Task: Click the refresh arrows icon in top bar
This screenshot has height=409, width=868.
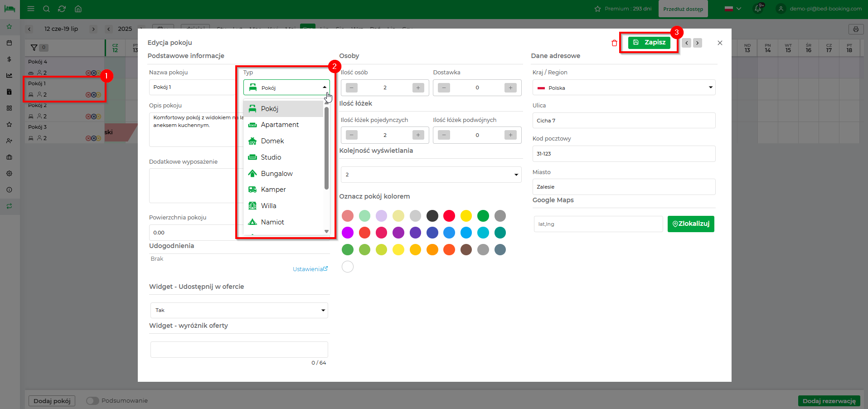Action: [62, 9]
